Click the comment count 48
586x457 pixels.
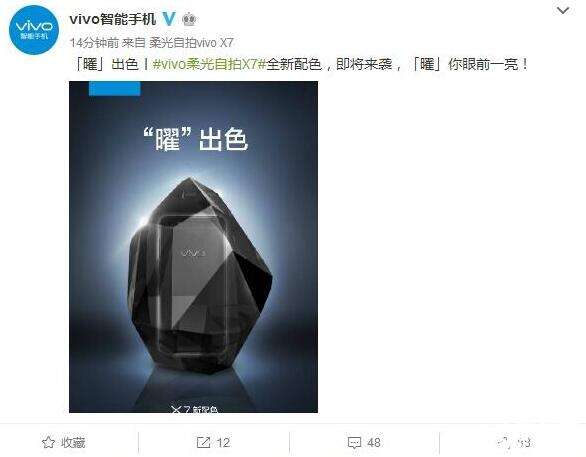click(x=374, y=443)
